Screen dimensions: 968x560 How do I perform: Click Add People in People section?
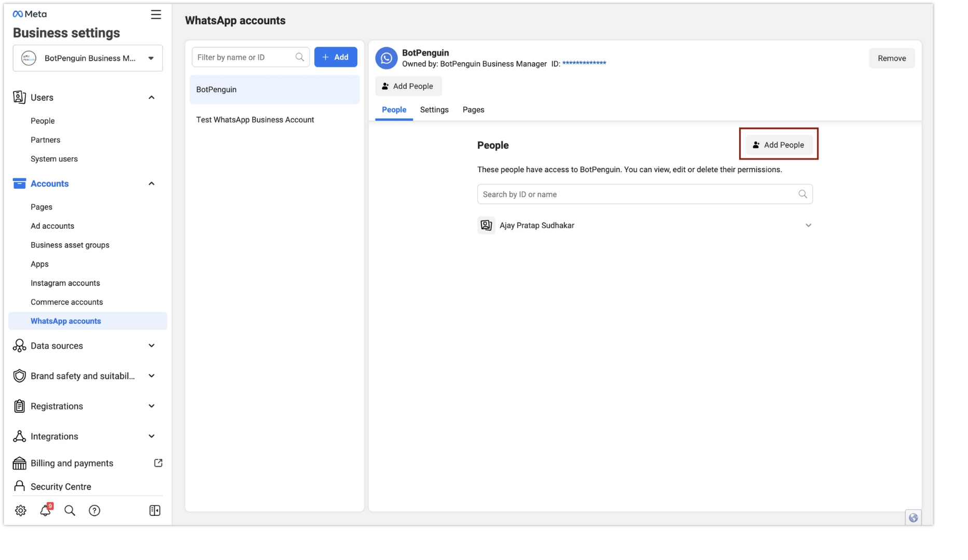click(x=779, y=145)
